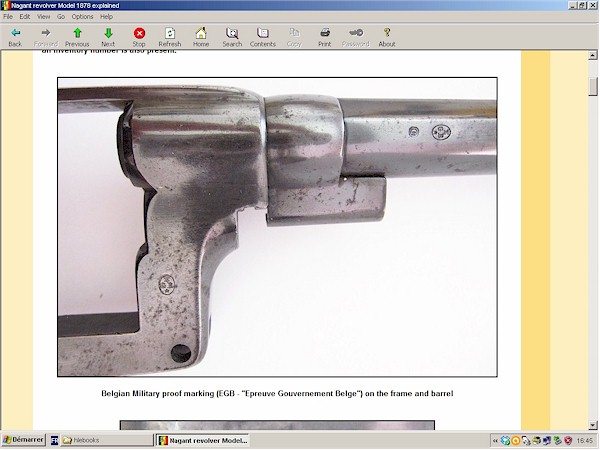Viewport: 600px width, 450px height.
Task: Select the Nagant revolver Model taskbar button
Action: click(x=203, y=440)
